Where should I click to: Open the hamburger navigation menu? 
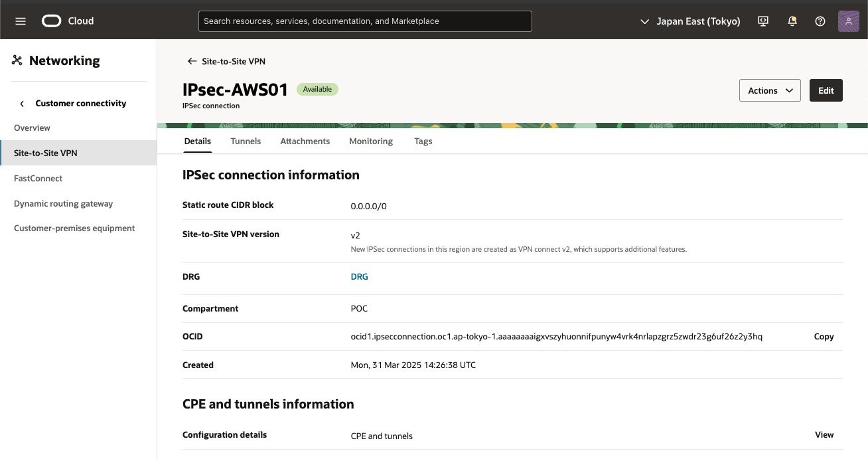pos(21,21)
